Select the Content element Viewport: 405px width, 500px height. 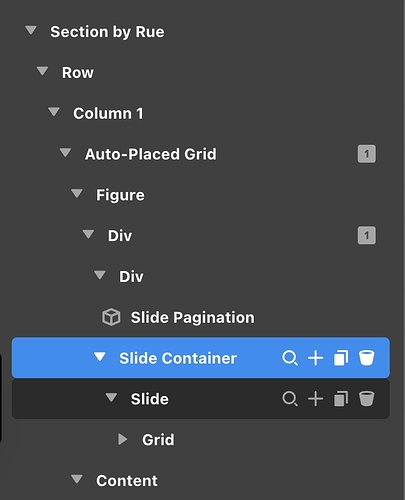point(127,481)
